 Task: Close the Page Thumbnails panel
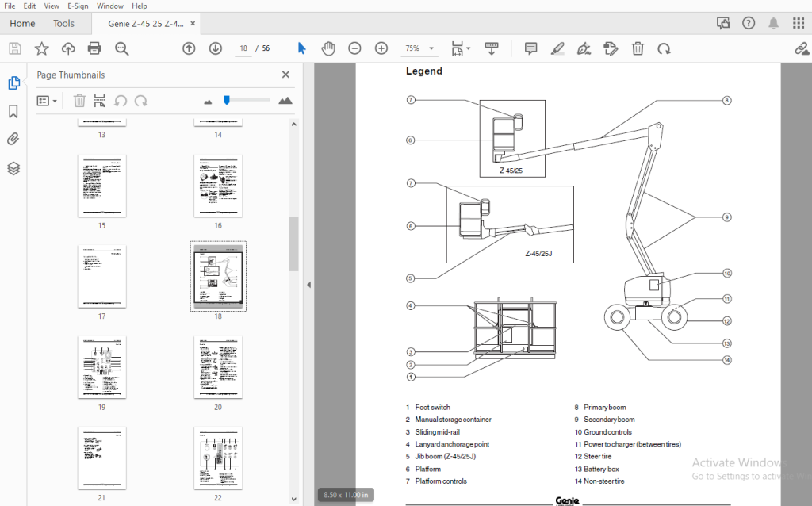tap(285, 75)
